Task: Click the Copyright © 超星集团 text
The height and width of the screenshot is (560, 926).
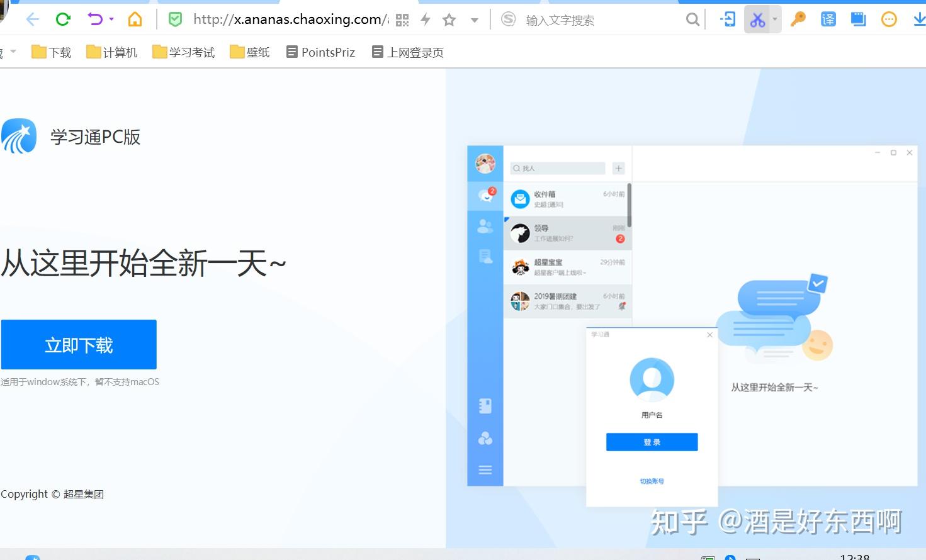Action: 52,495
